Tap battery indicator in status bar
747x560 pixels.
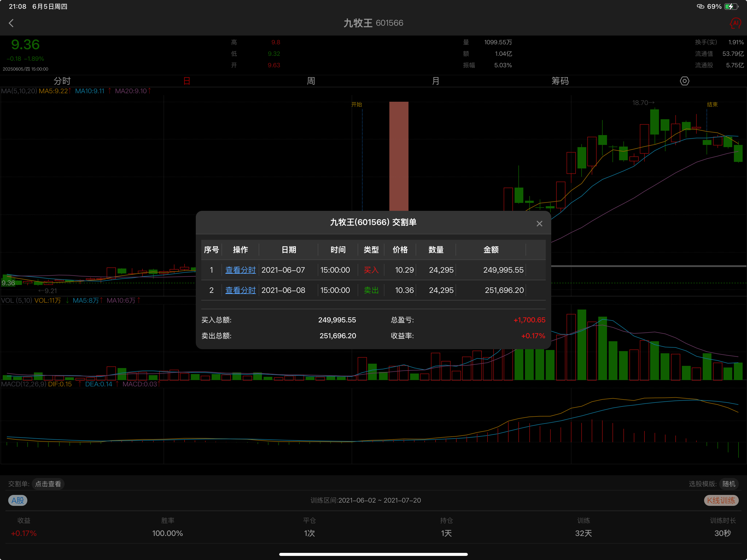[731, 6]
